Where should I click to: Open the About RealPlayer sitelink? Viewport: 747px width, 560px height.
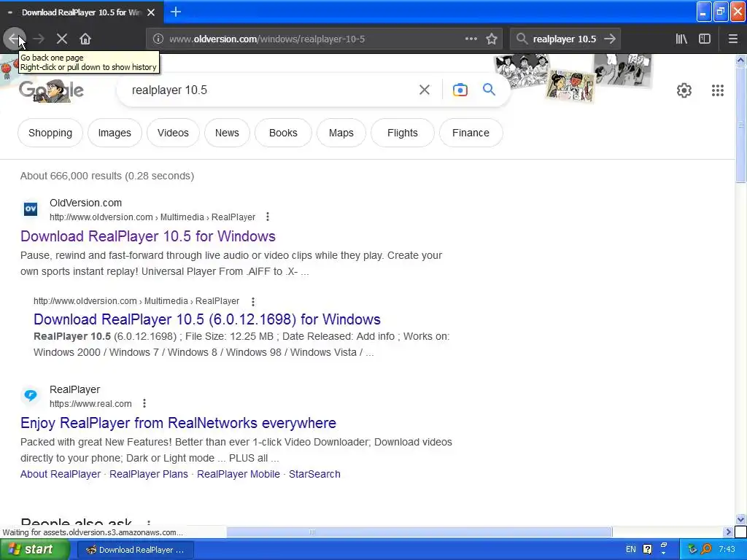click(61, 474)
